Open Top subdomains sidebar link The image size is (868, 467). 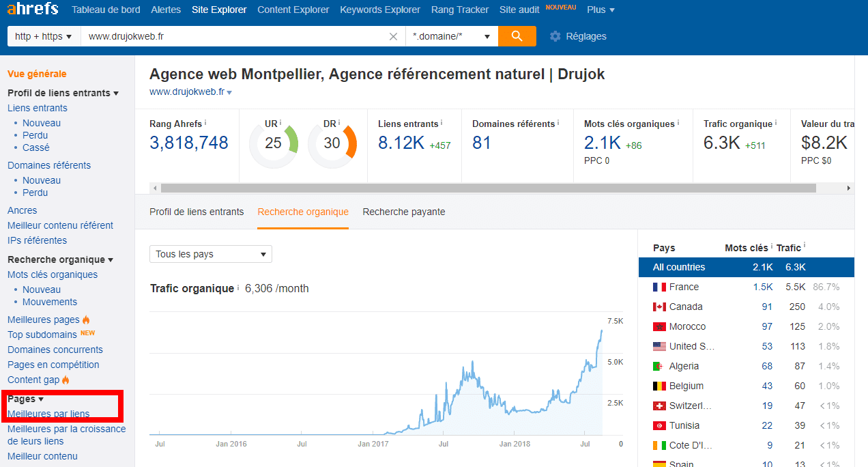[x=42, y=335]
